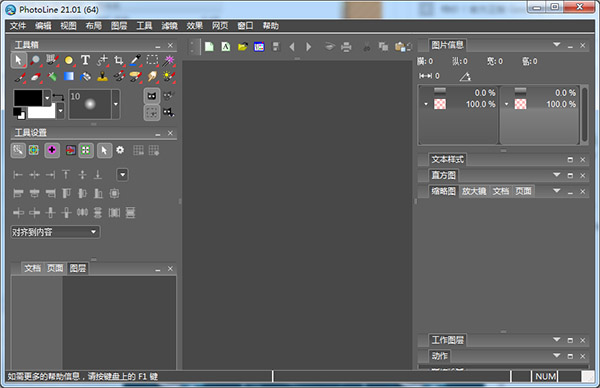Screen dimensions: 600x388
Task: Click the default black-white colors icon
Action: (19, 114)
